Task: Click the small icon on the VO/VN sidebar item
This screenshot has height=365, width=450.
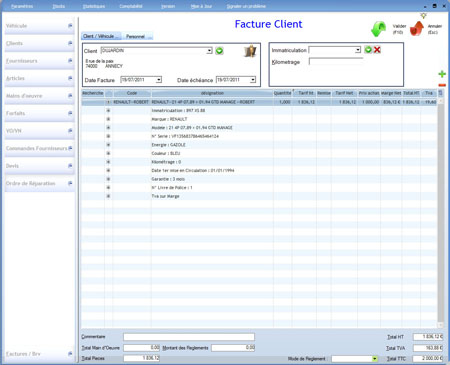Action: click(x=70, y=131)
